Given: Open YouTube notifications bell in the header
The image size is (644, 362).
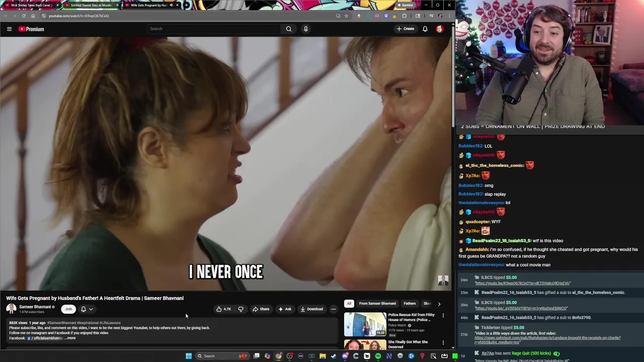Looking at the screenshot, I should click(425, 29).
